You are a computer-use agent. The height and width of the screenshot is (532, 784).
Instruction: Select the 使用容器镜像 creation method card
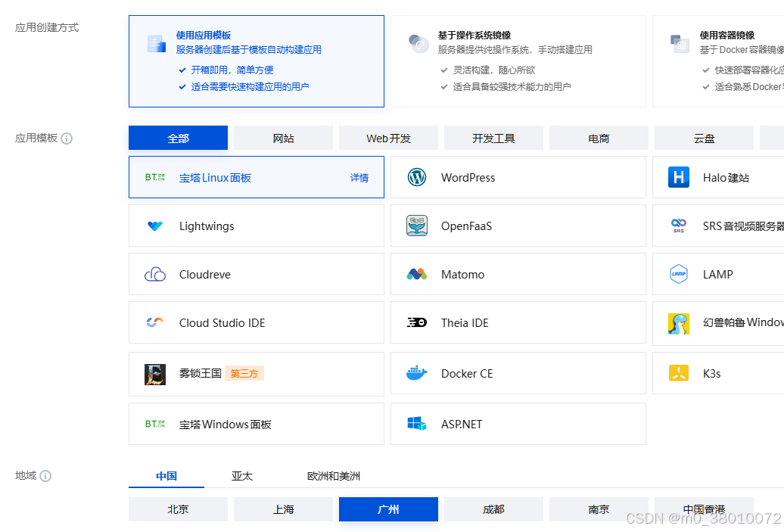tap(718, 61)
